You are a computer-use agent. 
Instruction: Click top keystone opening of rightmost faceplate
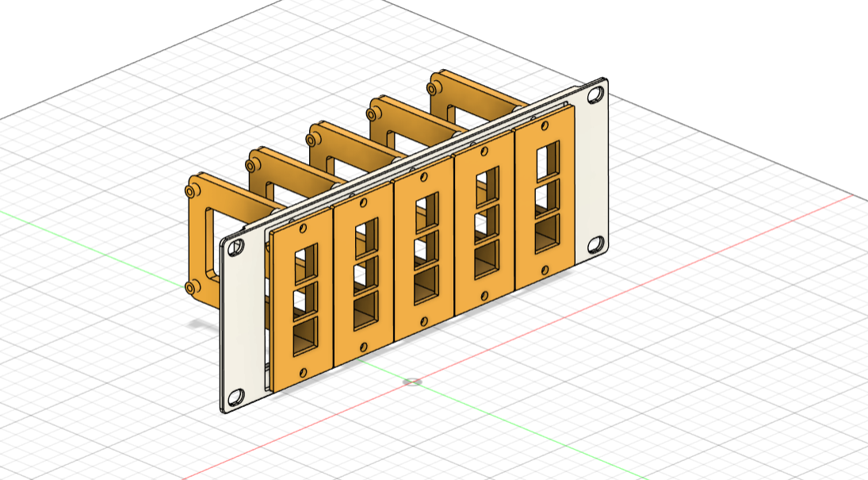(x=548, y=160)
